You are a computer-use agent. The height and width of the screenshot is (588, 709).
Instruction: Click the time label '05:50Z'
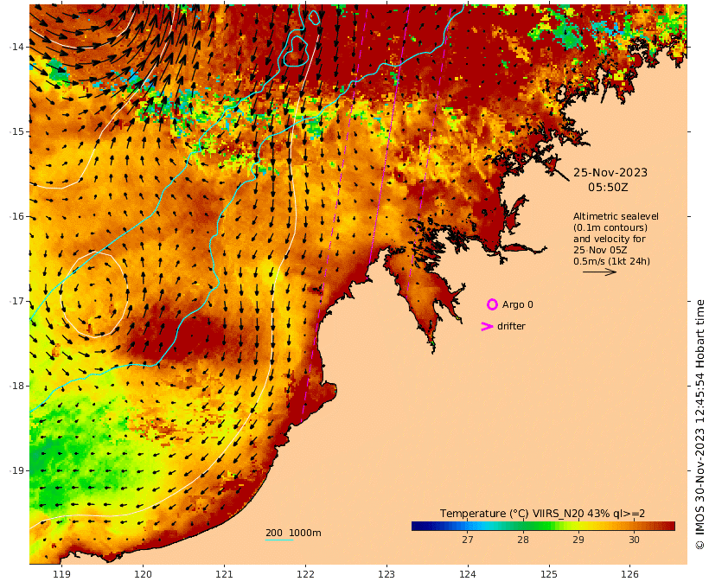(608, 187)
